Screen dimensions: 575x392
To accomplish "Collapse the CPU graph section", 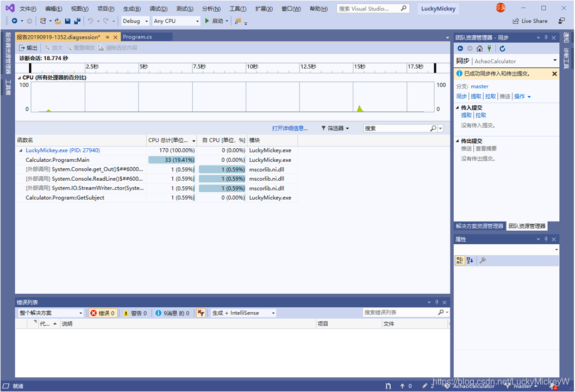I will tap(19, 78).
